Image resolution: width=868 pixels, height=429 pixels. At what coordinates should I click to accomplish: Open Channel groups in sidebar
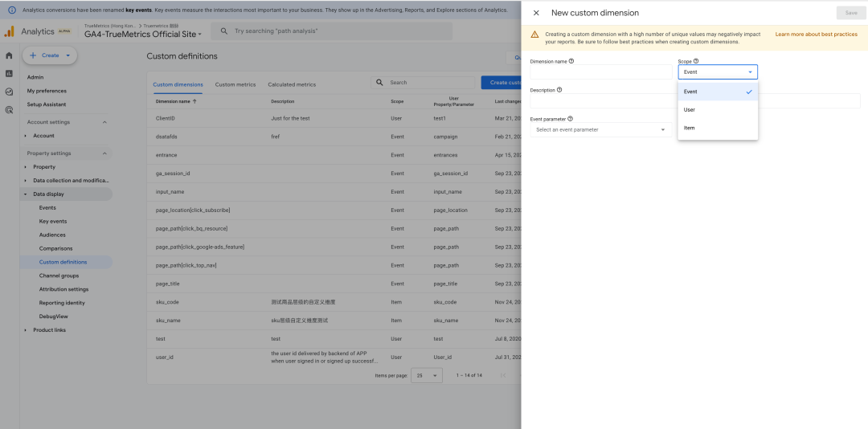[59, 276]
